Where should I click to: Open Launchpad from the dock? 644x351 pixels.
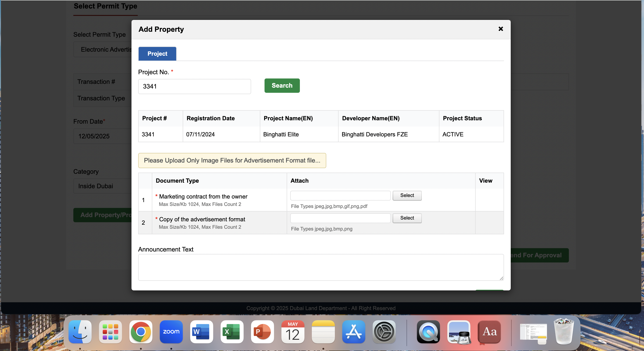(x=110, y=332)
